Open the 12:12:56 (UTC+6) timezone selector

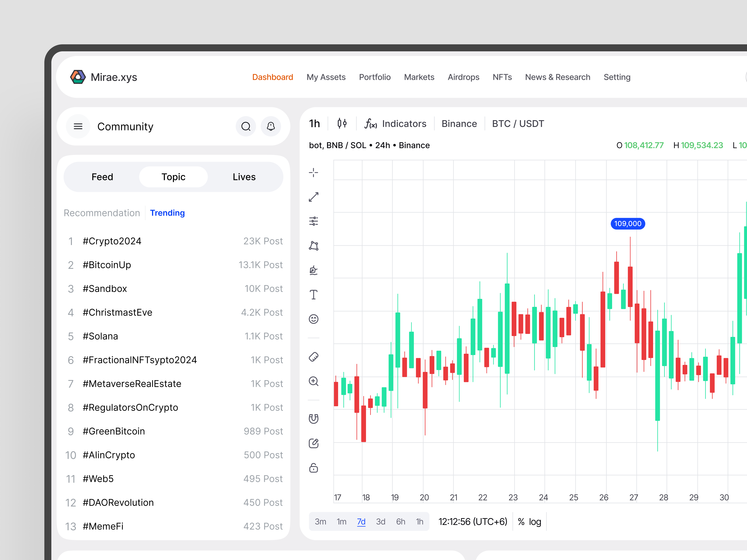[472, 521]
